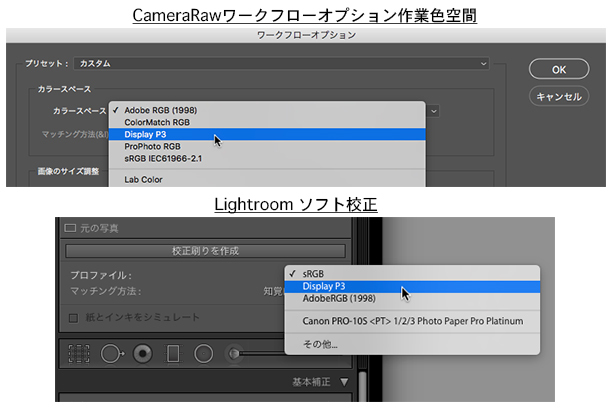Click the ワークフローオプション title bar

click(x=306, y=35)
